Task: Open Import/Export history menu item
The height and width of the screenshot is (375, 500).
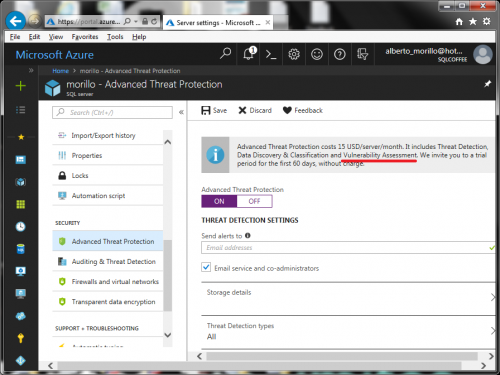Action: [x=108, y=135]
